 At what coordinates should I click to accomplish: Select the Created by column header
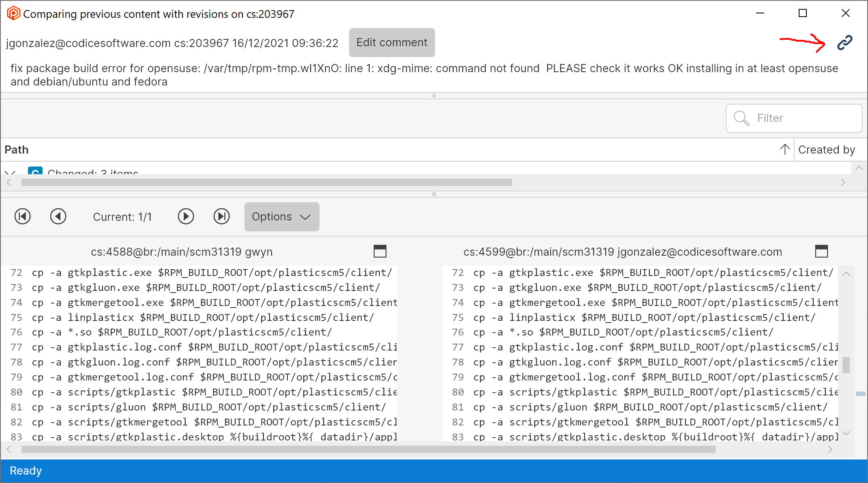click(x=826, y=149)
